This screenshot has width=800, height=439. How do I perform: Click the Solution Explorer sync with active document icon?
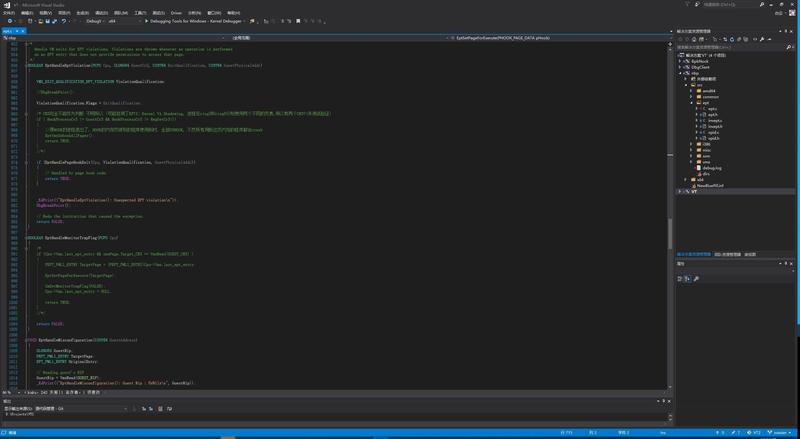pyautogui.click(x=725, y=39)
